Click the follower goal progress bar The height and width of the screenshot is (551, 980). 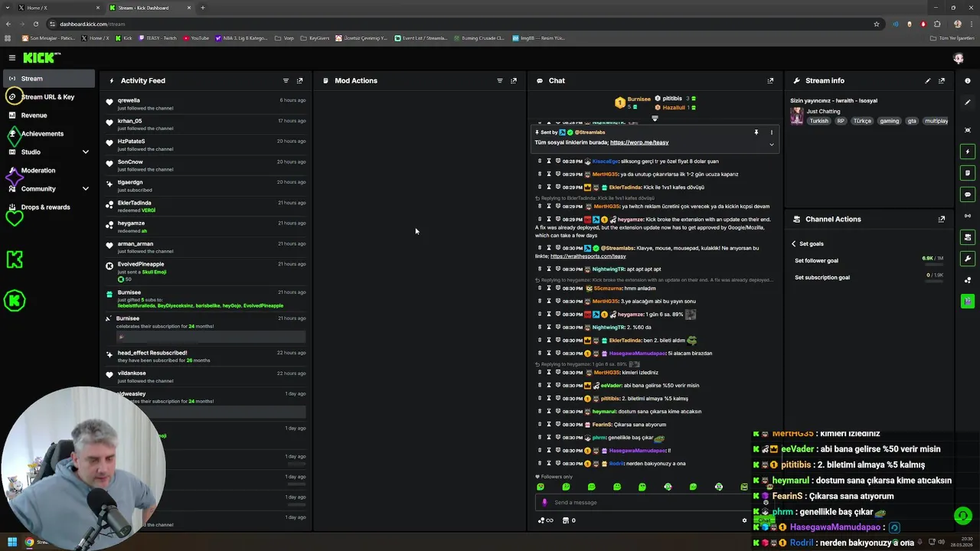(933, 265)
